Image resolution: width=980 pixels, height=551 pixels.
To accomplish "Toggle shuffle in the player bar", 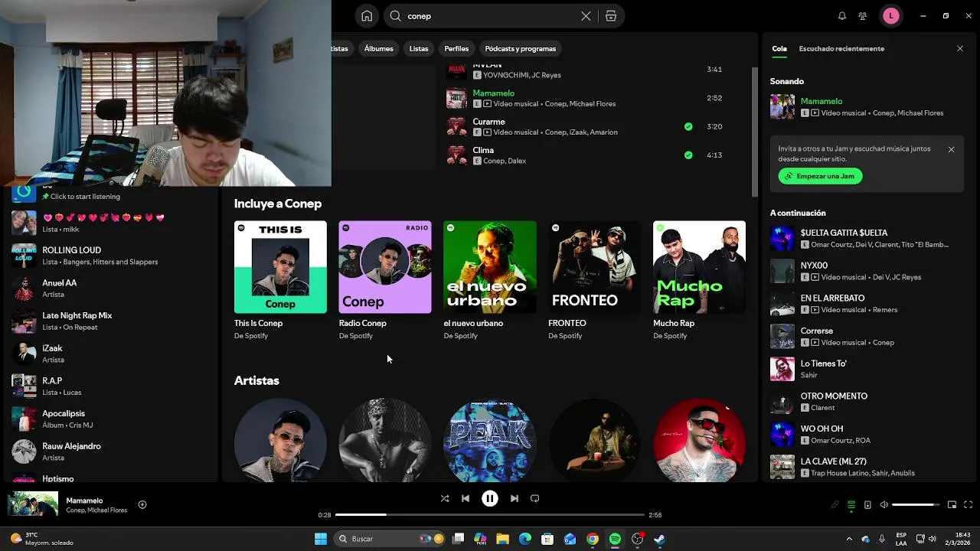I will [x=445, y=498].
